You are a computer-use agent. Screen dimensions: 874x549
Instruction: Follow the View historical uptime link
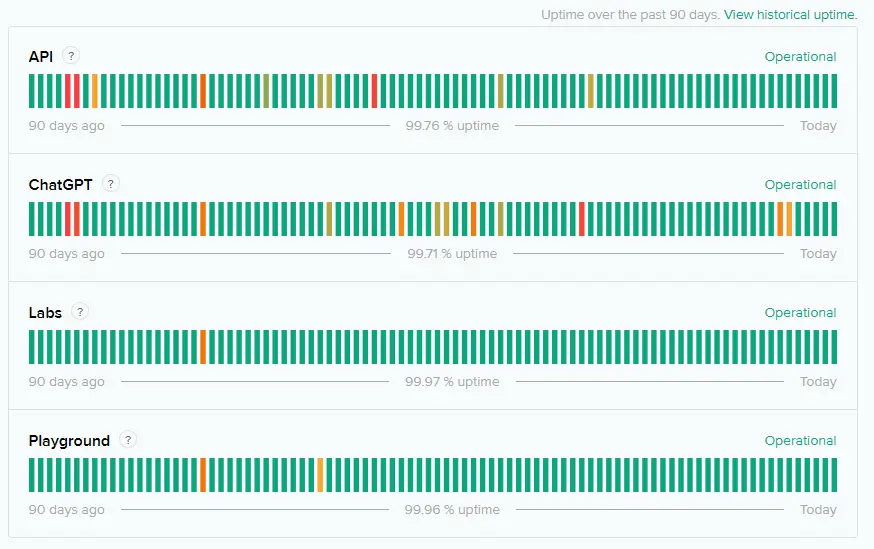click(x=790, y=14)
